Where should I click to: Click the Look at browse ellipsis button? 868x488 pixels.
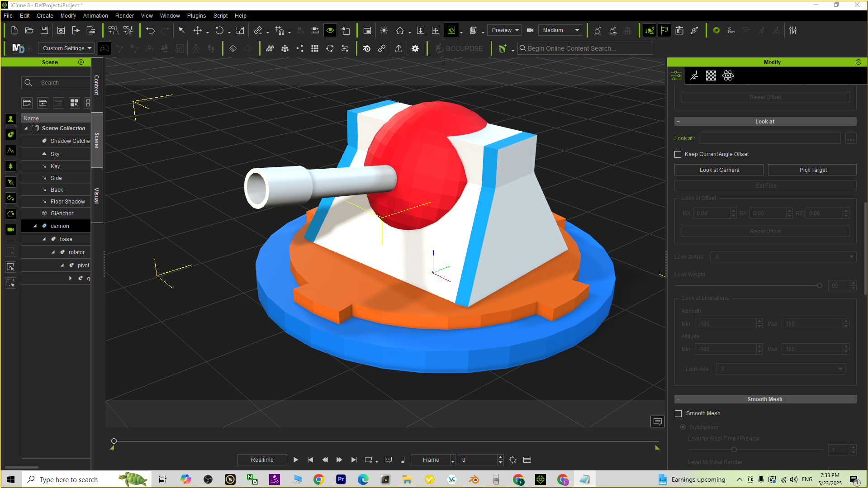851,138
